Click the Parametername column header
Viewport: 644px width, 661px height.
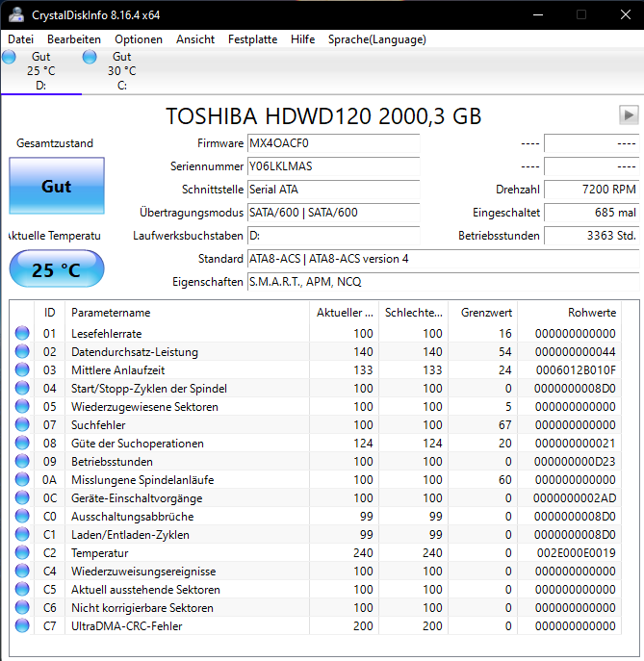click(188, 313)
